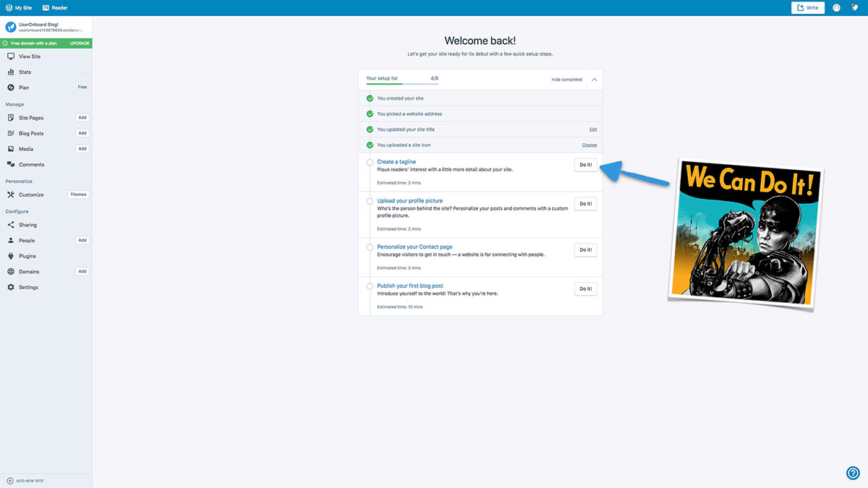Viewport: 868px width, 488px height.
Task: Click Add next to People
Action: (x=82, y=240)
